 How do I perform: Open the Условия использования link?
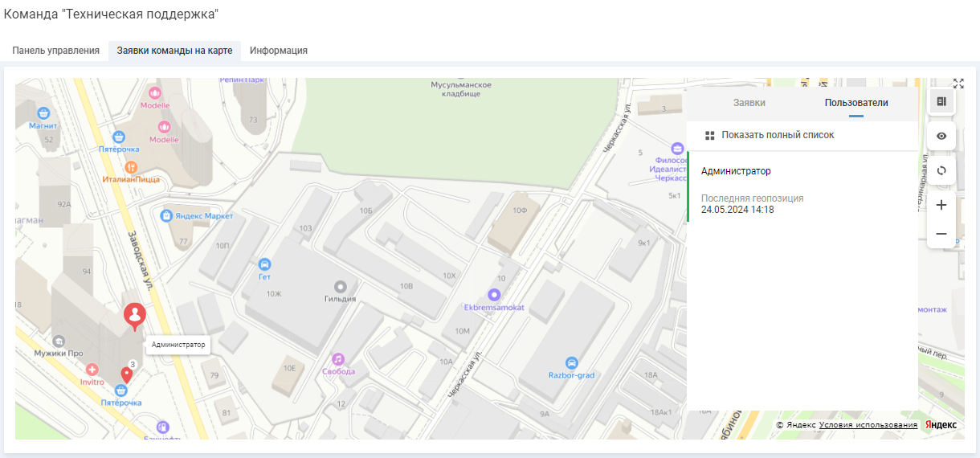(868, 425)
